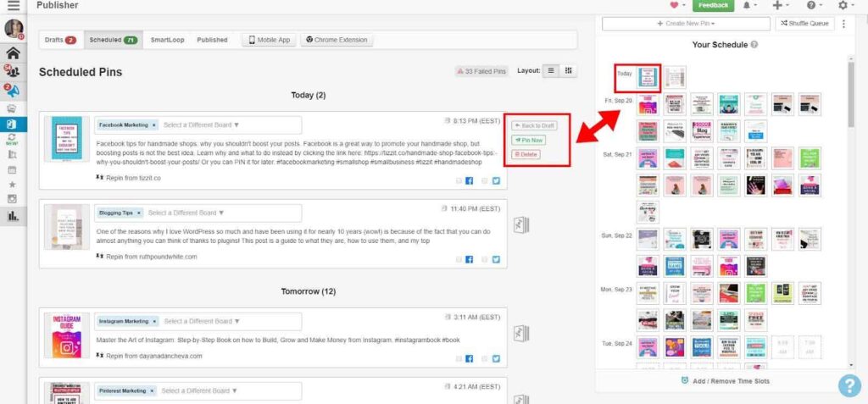Viewport: 868px width, 404px height.
Task: Click the Chrome Extension button
Action: click(x=337, y=40)
